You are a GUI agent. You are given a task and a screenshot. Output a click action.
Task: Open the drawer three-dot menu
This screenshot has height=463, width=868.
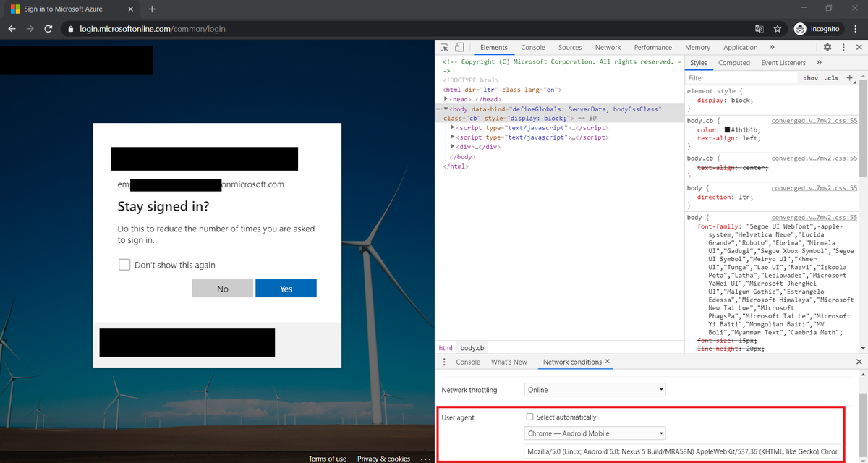point(444,362)
